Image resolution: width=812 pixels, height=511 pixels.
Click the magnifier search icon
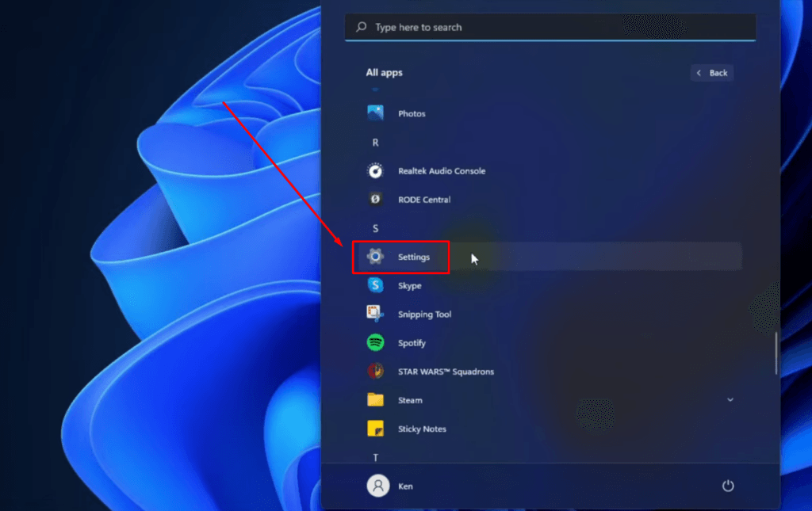click(362, 27)
